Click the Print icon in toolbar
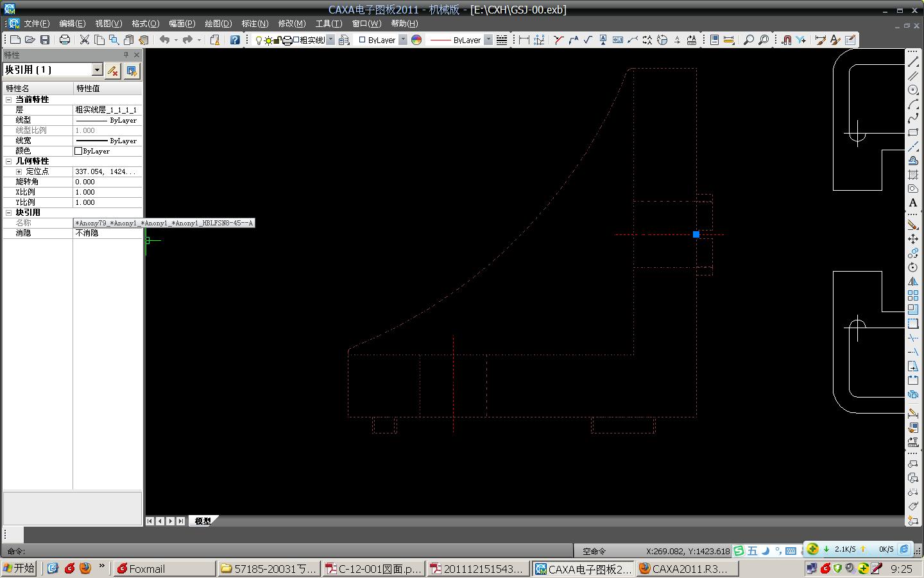 coord(65,40)
